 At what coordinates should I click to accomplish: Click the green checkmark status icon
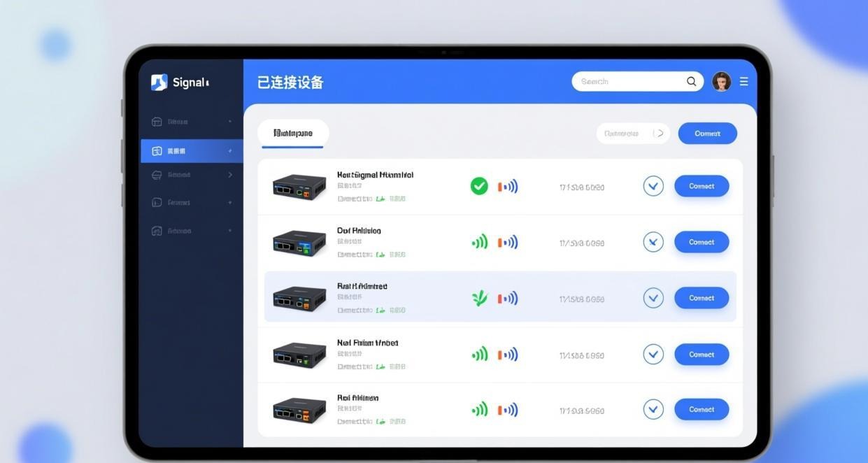tap(479, 186)
